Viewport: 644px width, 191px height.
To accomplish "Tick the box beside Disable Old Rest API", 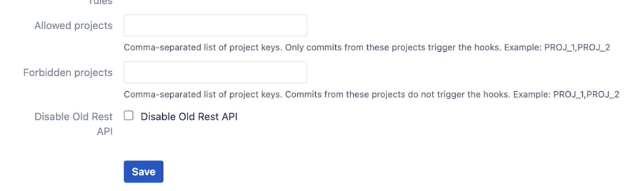I will click(x=128, y=117).
